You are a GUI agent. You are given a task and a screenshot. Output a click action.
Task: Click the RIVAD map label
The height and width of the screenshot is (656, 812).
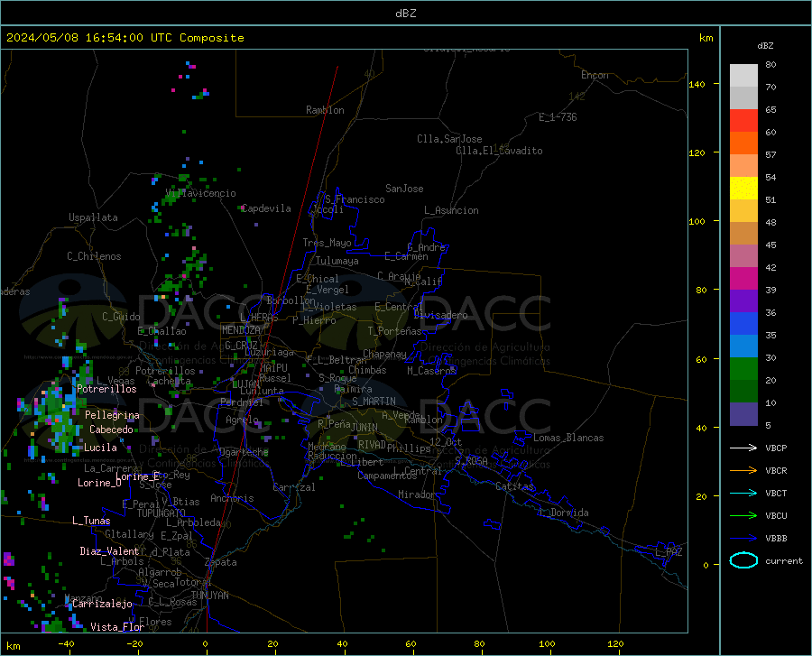point(372,445)
